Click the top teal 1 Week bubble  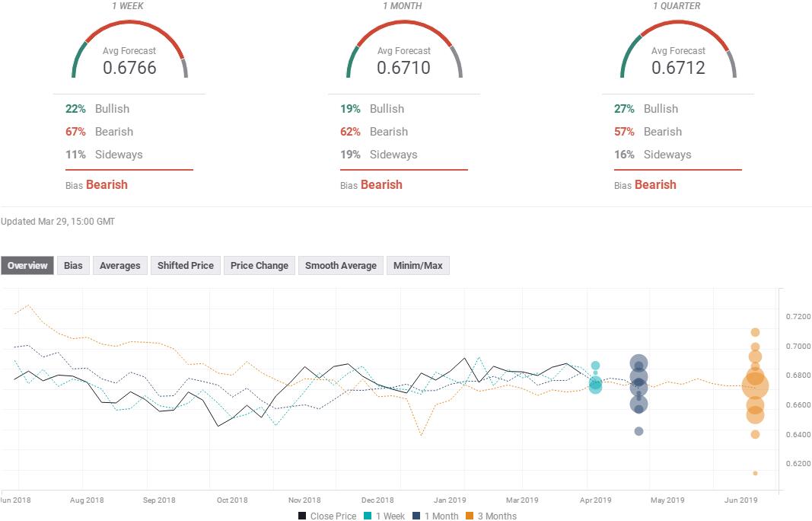click(595, 366)
